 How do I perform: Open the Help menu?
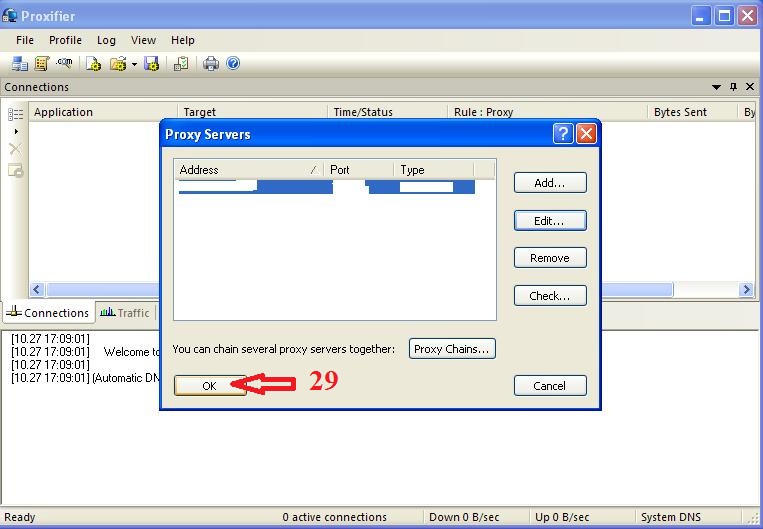point(182,40)
